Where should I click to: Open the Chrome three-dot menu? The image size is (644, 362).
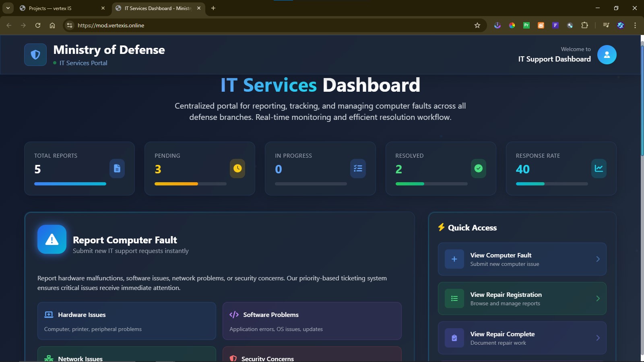pos(635,25)
